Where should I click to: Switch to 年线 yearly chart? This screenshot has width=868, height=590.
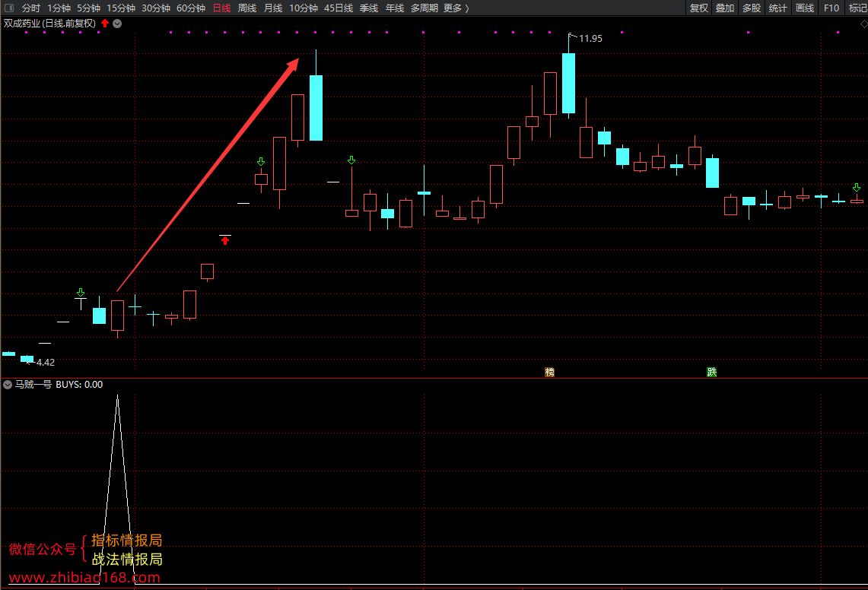(x=395, y=8)
